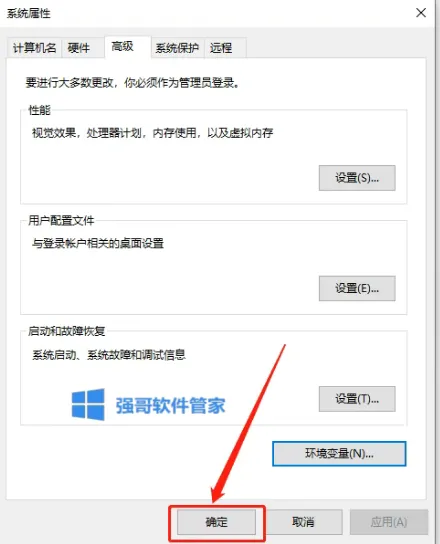Switch to the 远程 tab
The height and width of the screenshot is (544, 440).
[221, 48]
